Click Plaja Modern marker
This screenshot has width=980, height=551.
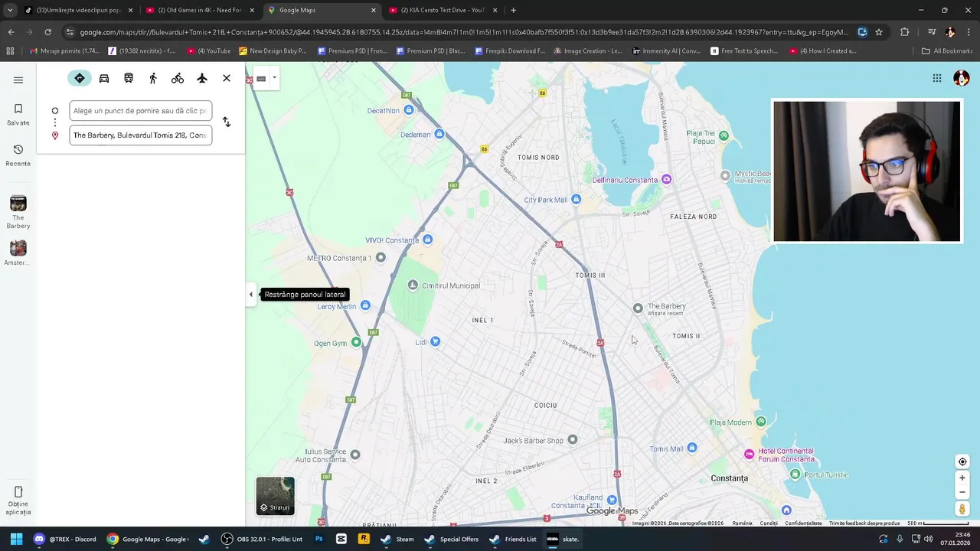pyautogui.click(x=760, y=421)
